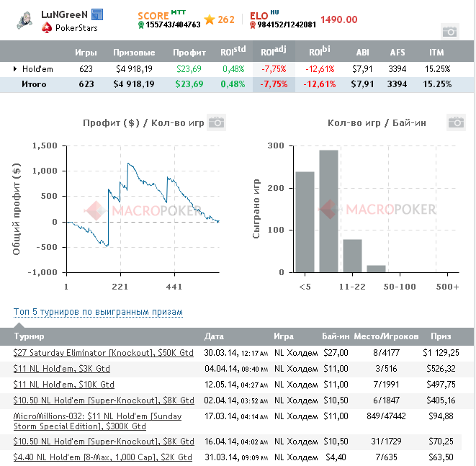Select the ROI bi column header
The image size is (476, 466).
319,51
